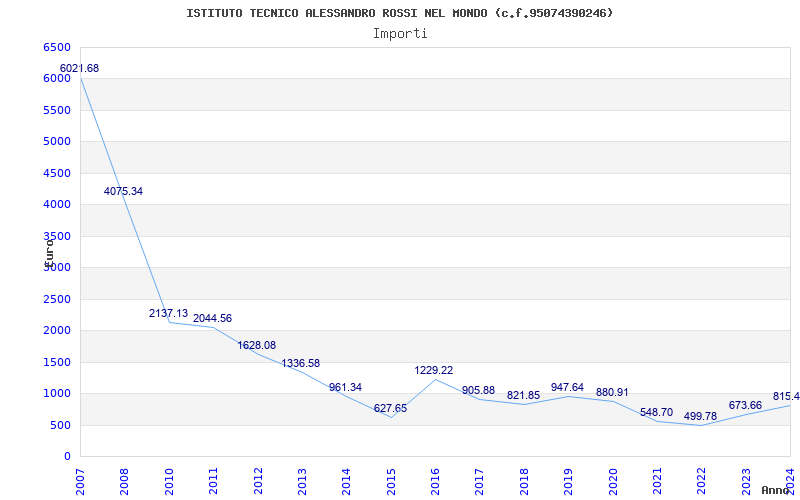
Task: Click the Istituto Tecnico Alessandro Rossi title
Action: pyautogui.click(x=399, y=13)
